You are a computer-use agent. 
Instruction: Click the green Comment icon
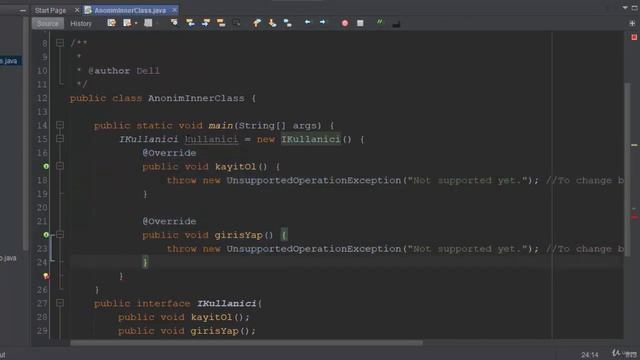pos(380,22)
